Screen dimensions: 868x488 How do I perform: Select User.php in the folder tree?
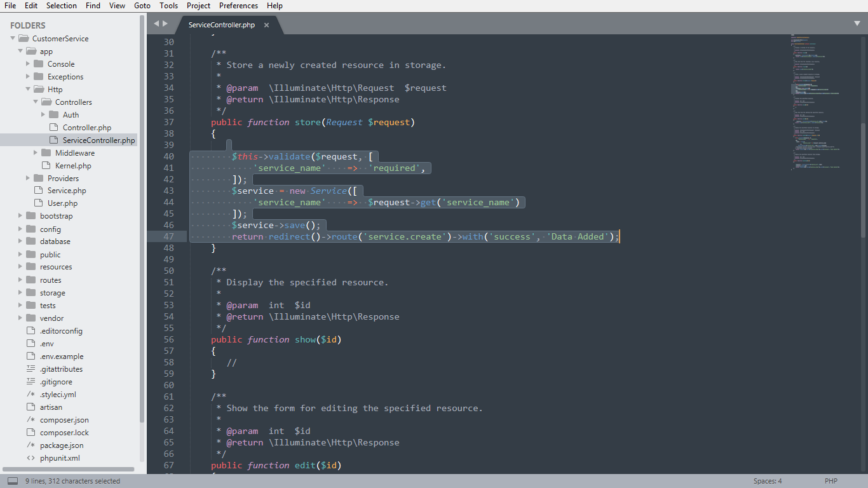tap(62, 203)
